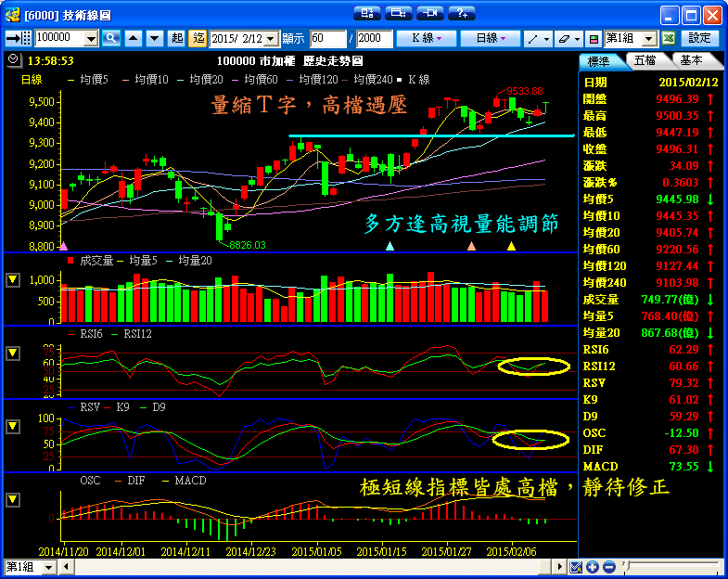This screenshot has height=579, width=728.
Task: Toggle the 起 start-date button
Action: [178, 38]
